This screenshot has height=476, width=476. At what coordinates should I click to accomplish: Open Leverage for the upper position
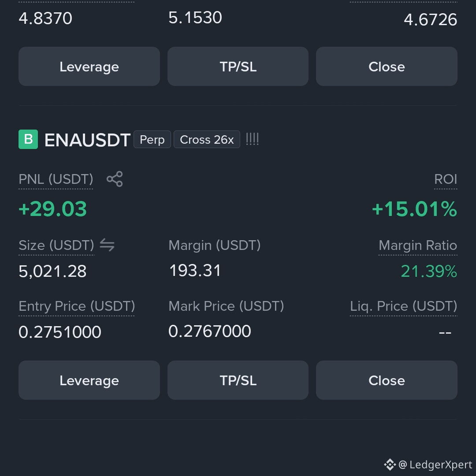(x=89, y=66)
